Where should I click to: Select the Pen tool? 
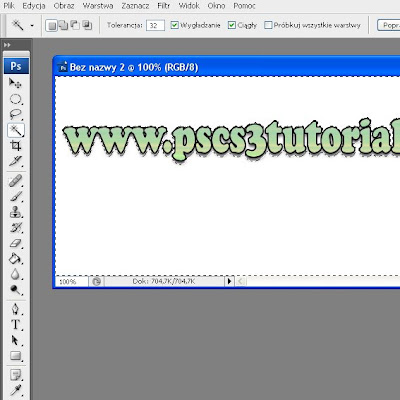coord(15,309)
